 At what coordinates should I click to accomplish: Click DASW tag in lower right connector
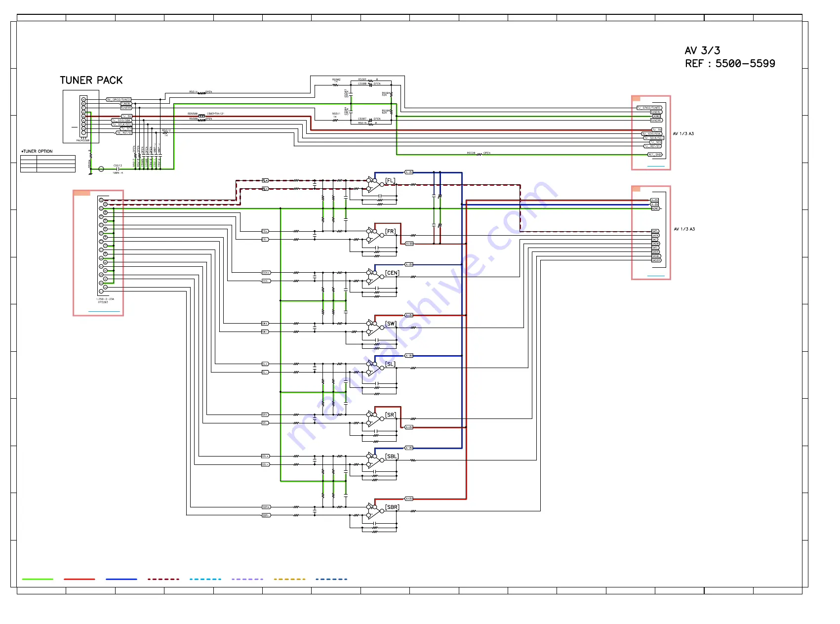655,244
